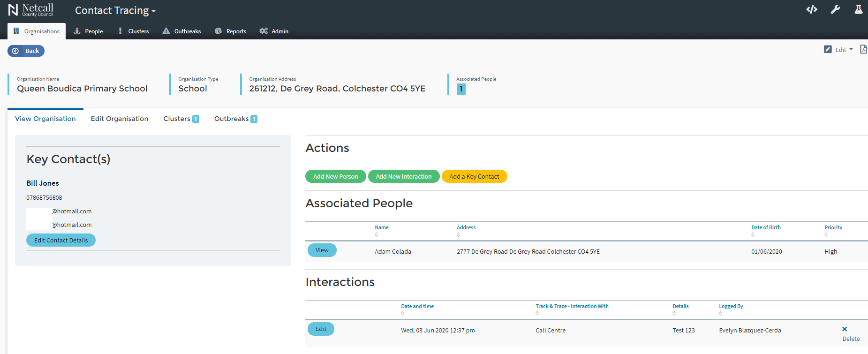
Task: Sort Interactions by Date and time
Action: (x=417, y=306)
